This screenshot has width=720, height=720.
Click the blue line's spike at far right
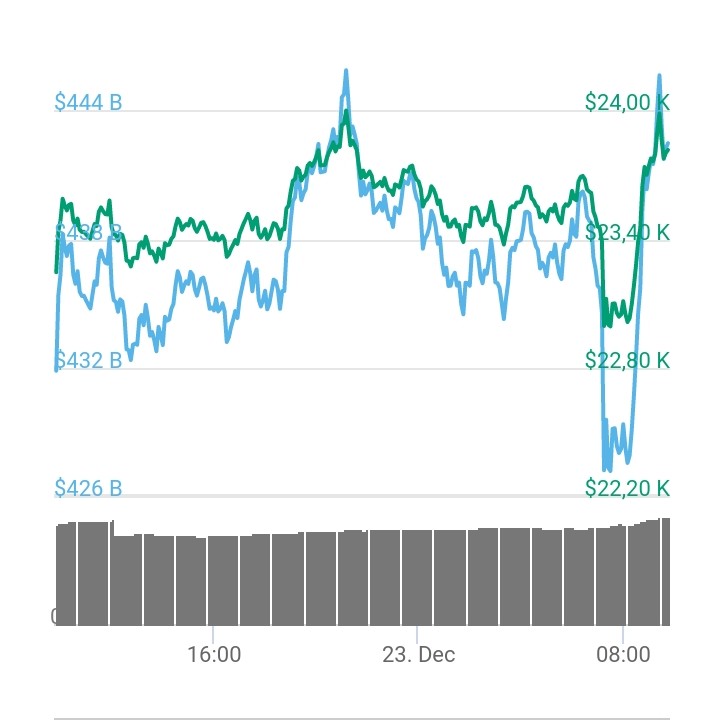[659, 76]
